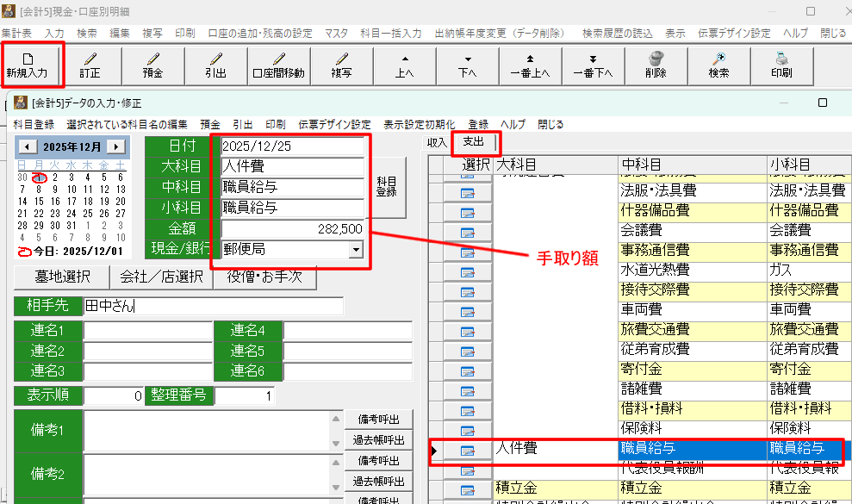
Task: Click the 会社/店選択 button
Action: point(160,277)
